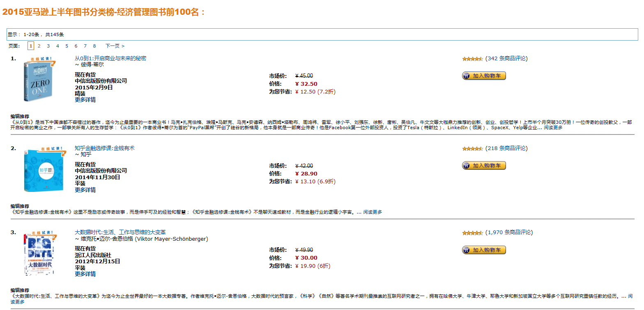Go to results page 7
The image size is (644, 310).
click(x=85, y=46)
